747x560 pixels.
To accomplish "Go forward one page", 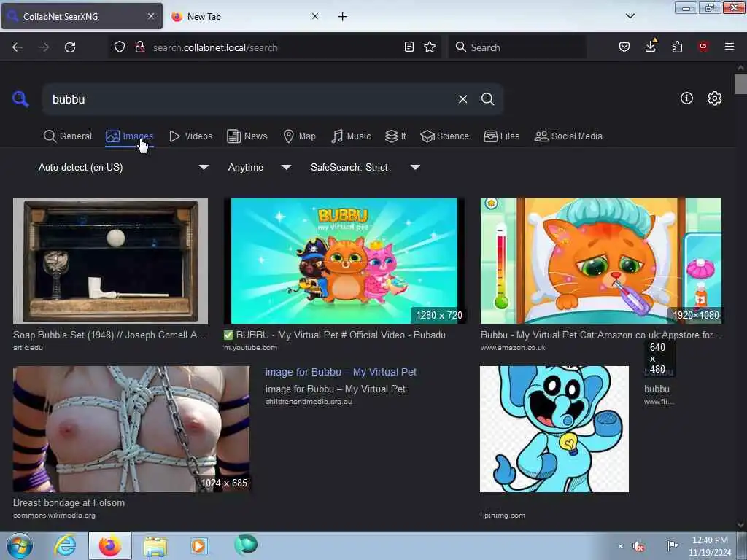I will [x=44, y=47].
